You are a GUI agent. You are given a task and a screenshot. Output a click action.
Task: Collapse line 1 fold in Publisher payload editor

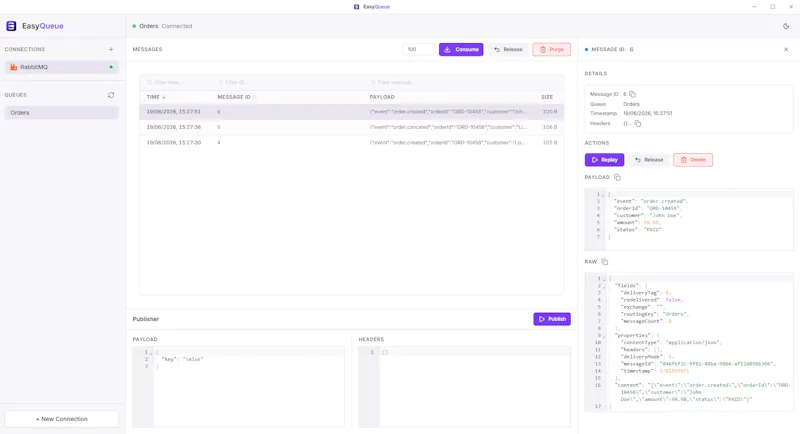(x=151, y=352)
